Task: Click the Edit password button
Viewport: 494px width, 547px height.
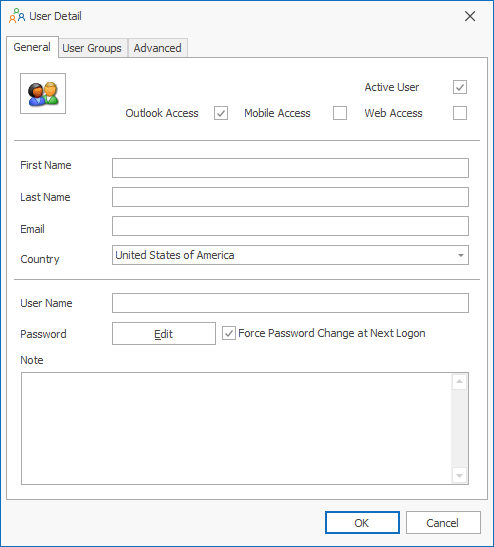Action: click(164, 334)
